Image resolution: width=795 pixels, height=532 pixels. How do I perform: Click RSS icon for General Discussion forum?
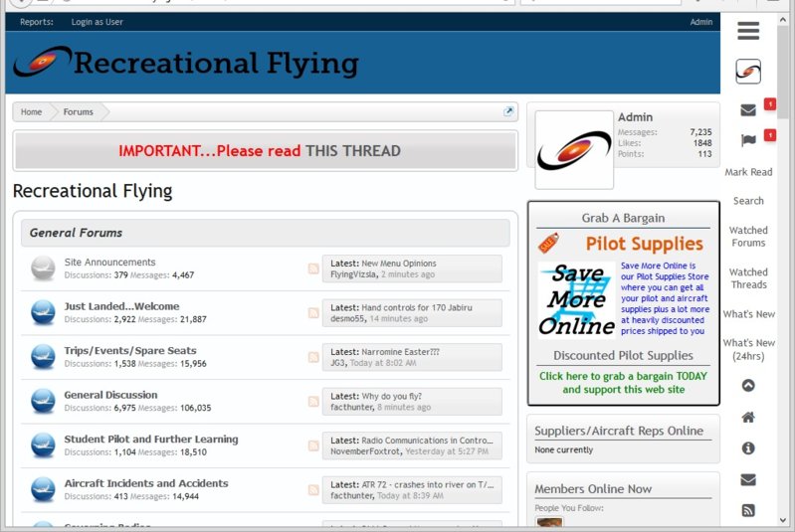(313, 402)
